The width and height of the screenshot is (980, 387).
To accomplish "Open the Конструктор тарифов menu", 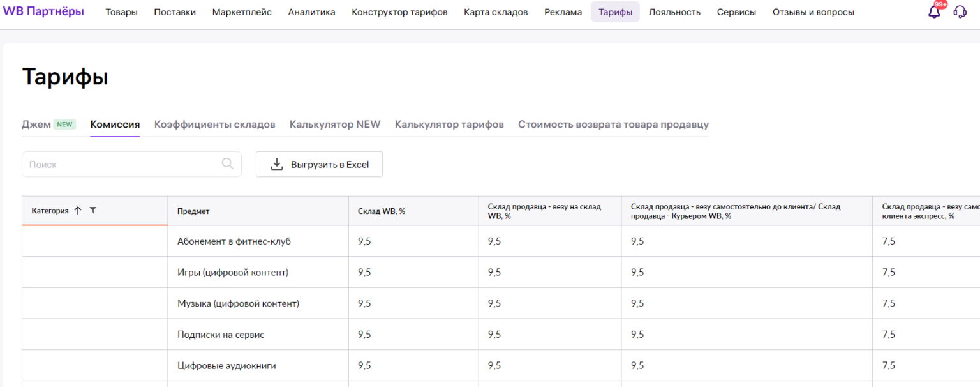I will click(399, 12).
